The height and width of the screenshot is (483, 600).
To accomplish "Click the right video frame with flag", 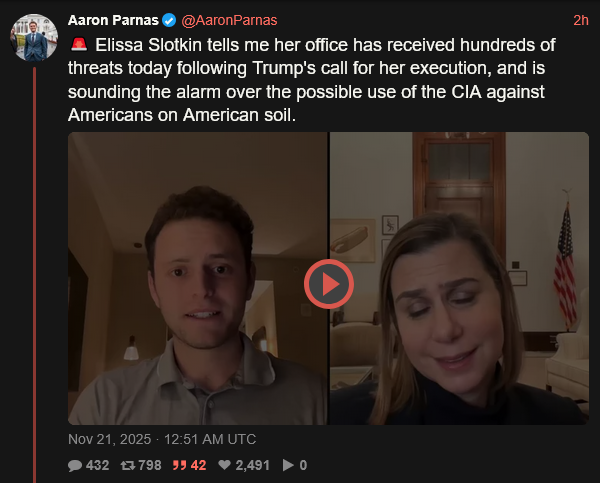I will pos(459,278).
